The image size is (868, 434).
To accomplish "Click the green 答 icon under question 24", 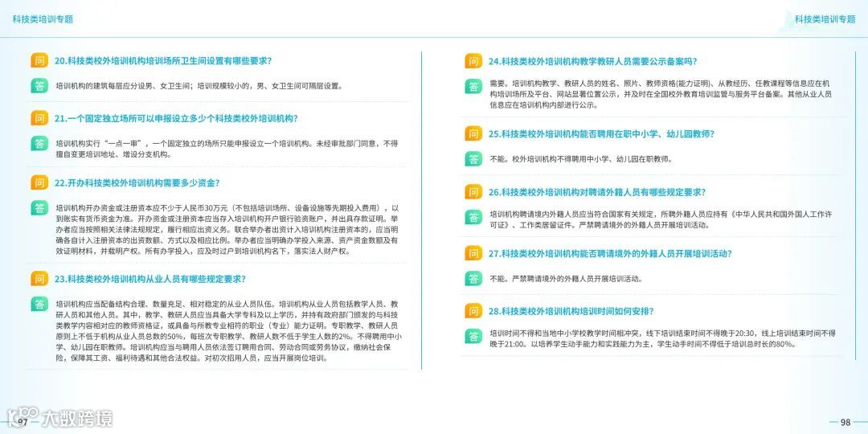I will (473, 86).
